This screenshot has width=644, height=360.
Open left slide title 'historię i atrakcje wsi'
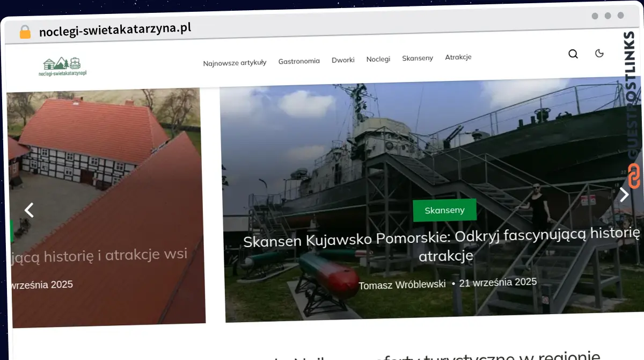[x=99, y=256]
